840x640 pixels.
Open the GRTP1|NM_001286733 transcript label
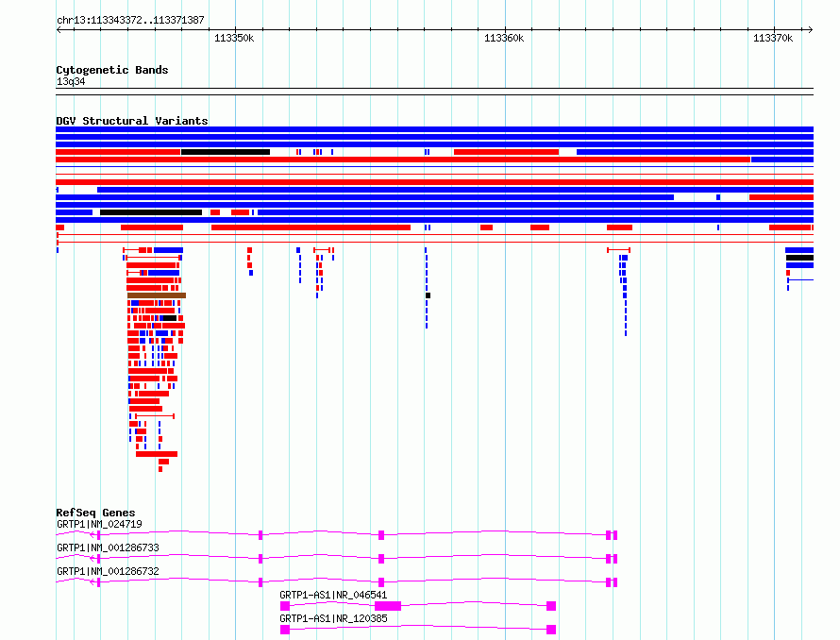(x=108, y=547)
